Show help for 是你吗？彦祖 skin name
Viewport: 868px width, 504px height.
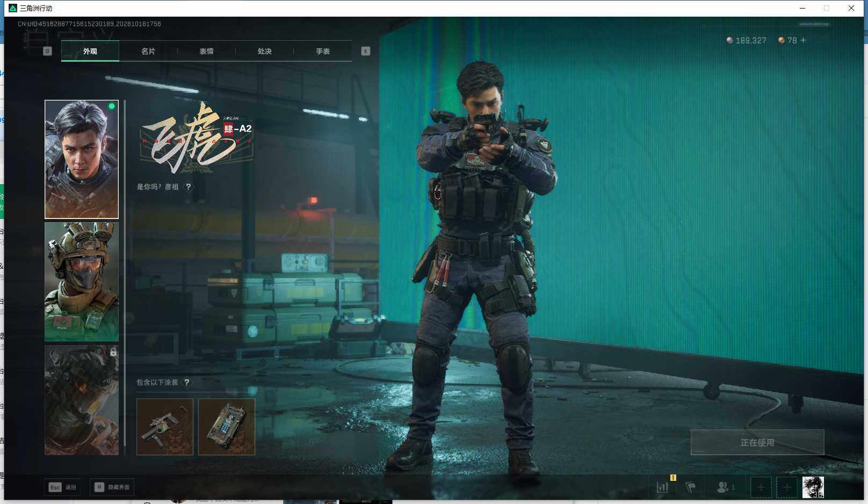coord(189,187)
